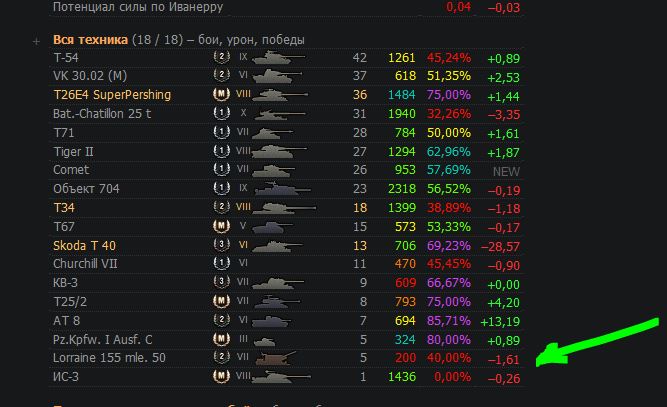
Task: Click the T67 tank silhouette icon
Action: 273,227
